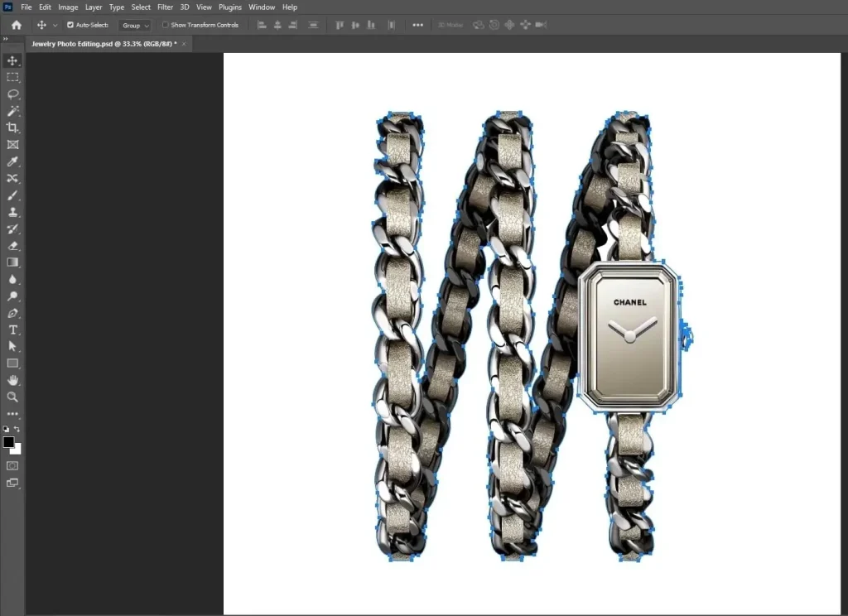Activate the Crop tool
The width and height of the screenshot is (848, 616).
coord(12,128)
